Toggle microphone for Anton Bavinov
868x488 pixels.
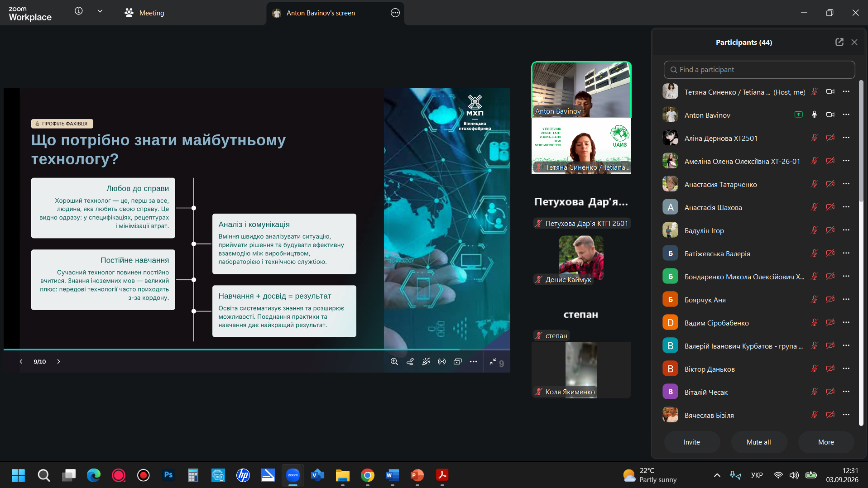tap(814, 115)
